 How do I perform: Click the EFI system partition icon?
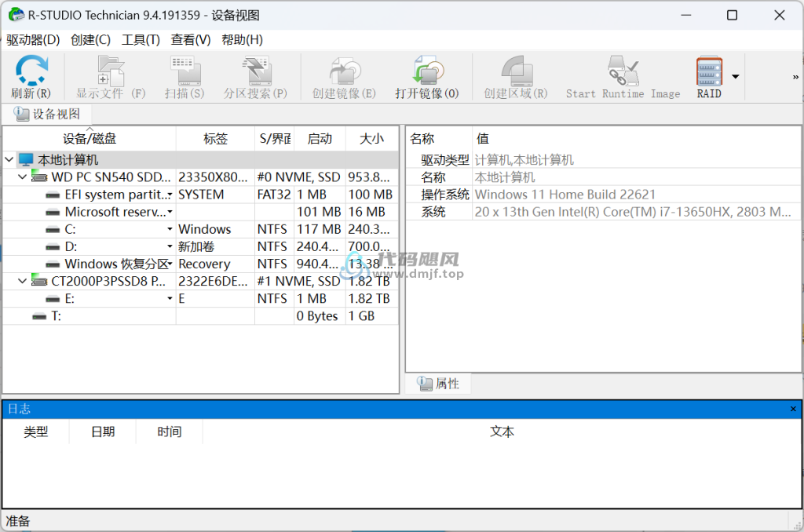click(53, 195)
